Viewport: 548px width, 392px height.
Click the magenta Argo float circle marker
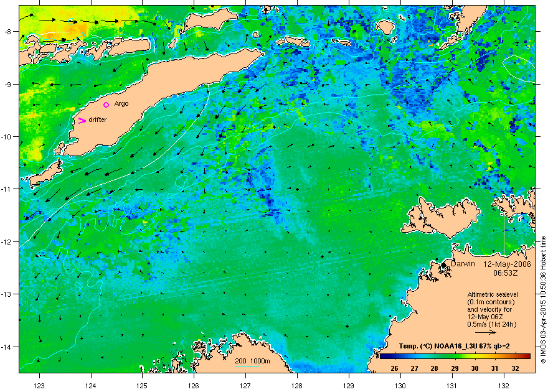106,105
